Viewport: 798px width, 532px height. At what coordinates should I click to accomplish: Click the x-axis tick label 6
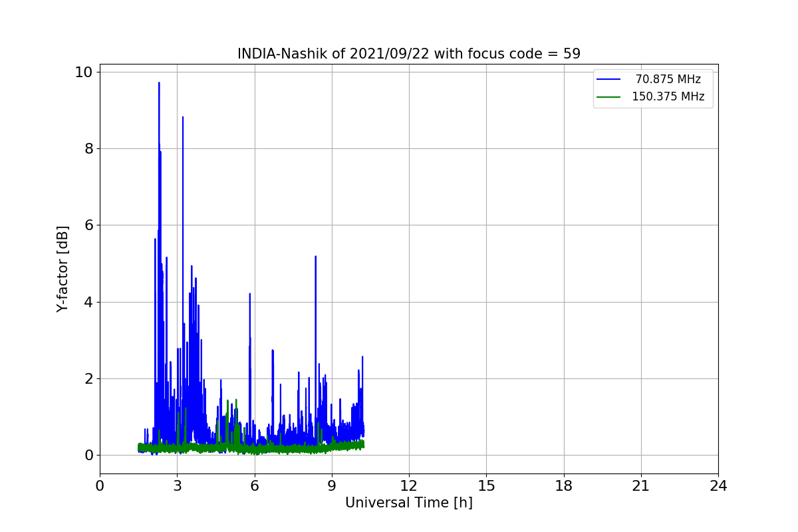254,486
